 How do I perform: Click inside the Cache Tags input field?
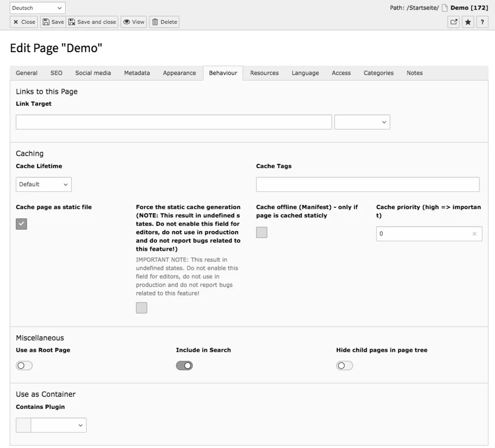[367, 184]
